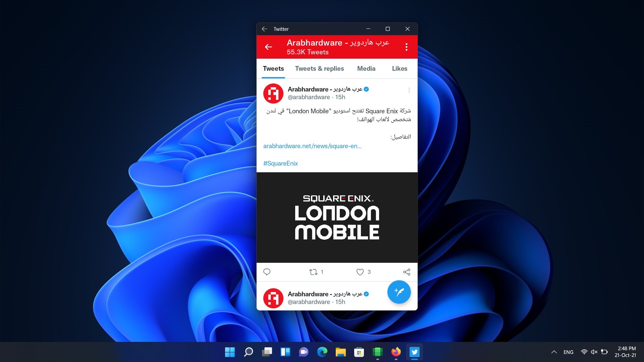Go back using the white arrow in the red profile header
Screen dimensions: 644x362
coord(268,47)
